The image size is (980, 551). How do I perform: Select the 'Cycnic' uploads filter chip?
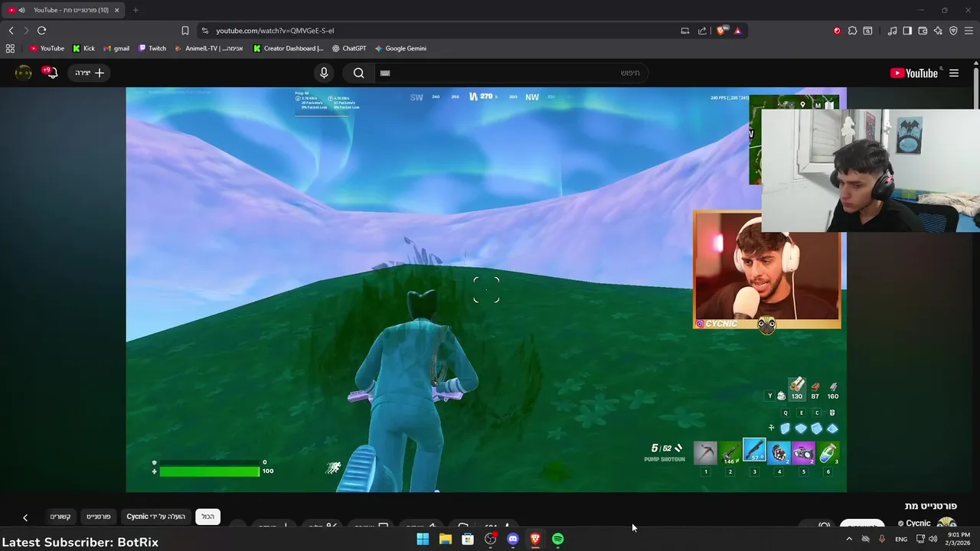[x=156, y=517]
